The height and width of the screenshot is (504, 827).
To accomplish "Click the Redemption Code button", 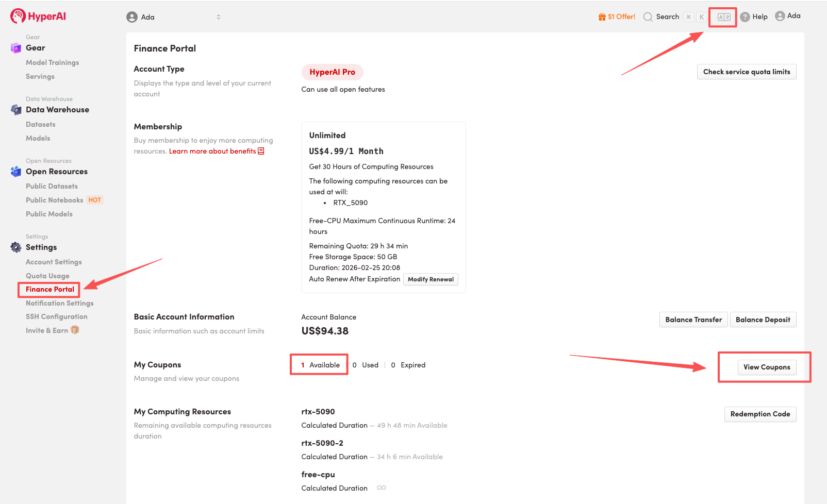I will point(760,414).
